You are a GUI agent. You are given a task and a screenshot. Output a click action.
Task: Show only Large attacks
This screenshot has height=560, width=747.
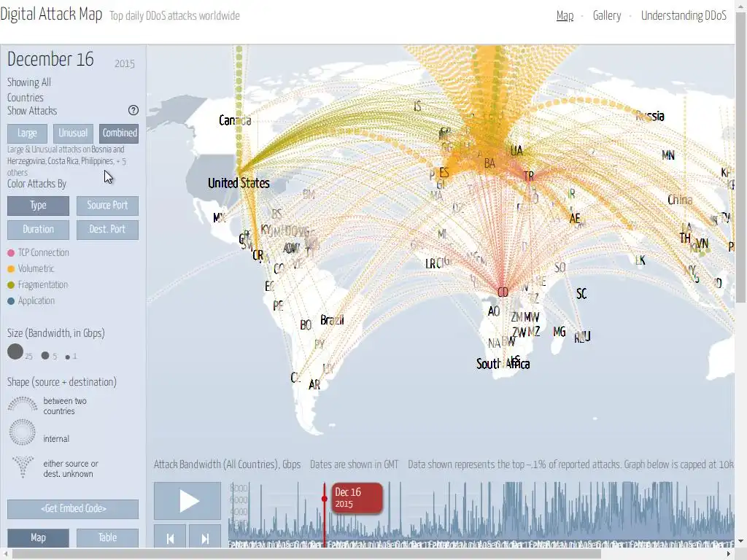tap(27, 133)
